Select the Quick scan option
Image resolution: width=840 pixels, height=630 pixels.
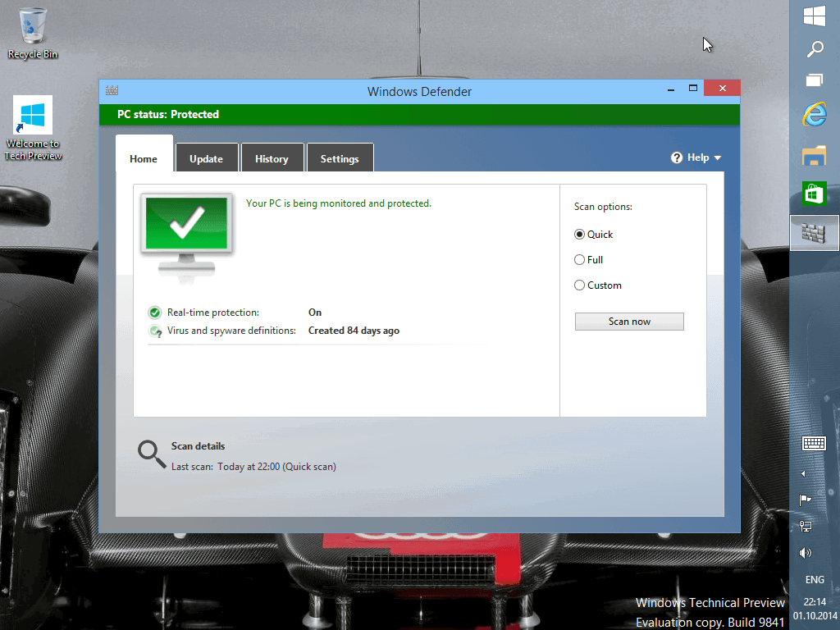point(579,234)
